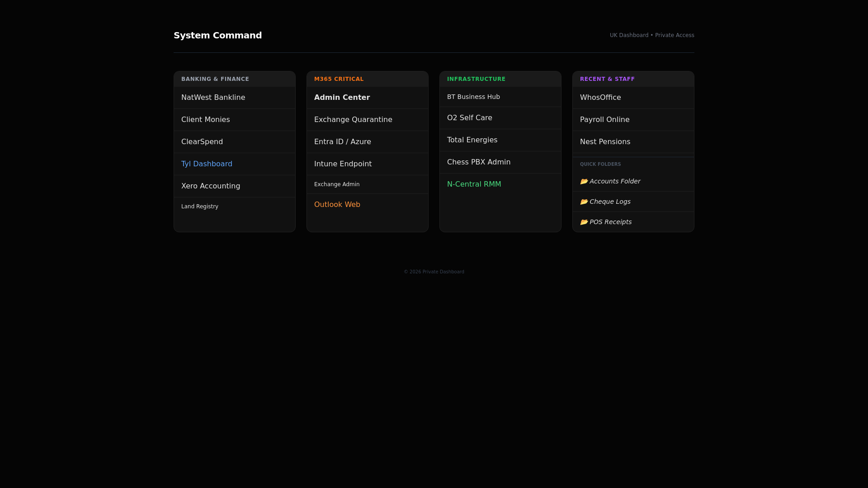The width and height of the screenshot is (868, 488).
Task: Go to ClearSpend
Action: tap(235, 142)
